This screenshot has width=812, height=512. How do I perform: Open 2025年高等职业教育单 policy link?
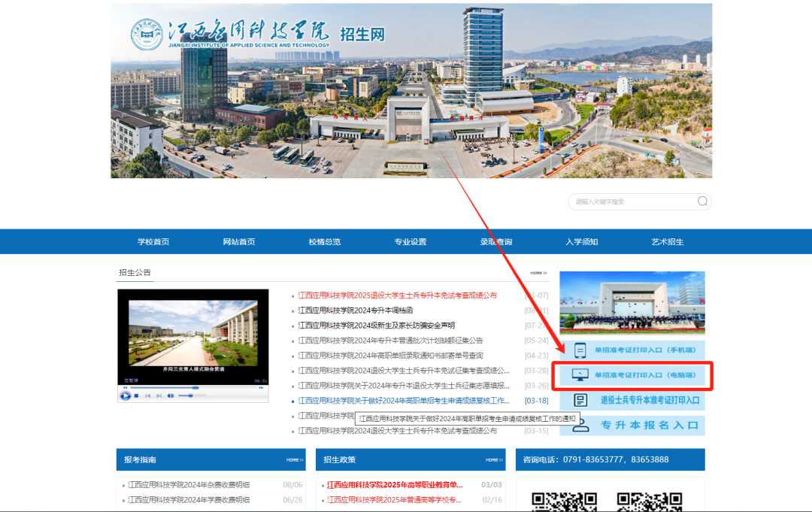click(395, 485)
